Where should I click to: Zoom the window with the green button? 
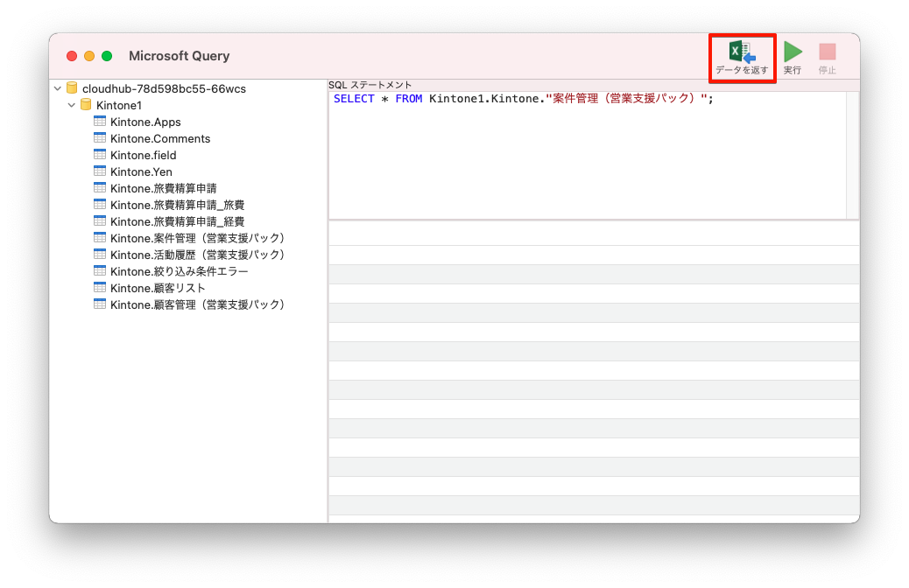tap(107, 56)
